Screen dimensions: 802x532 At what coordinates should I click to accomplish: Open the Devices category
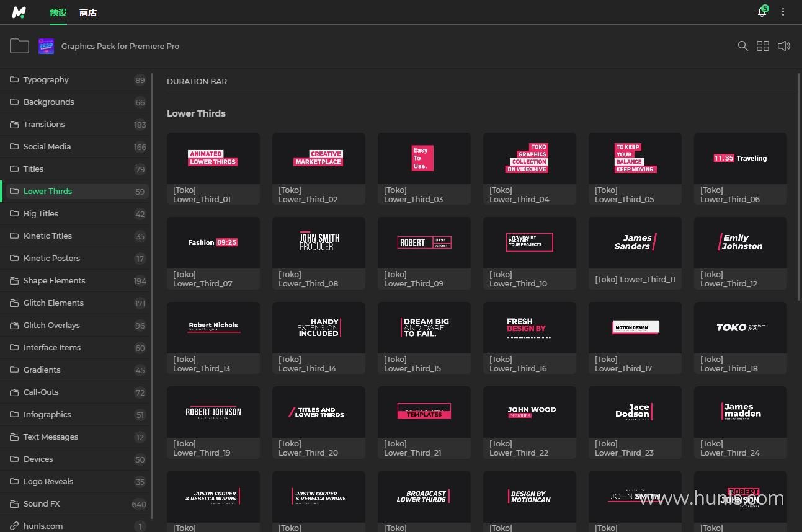[74, 459]
